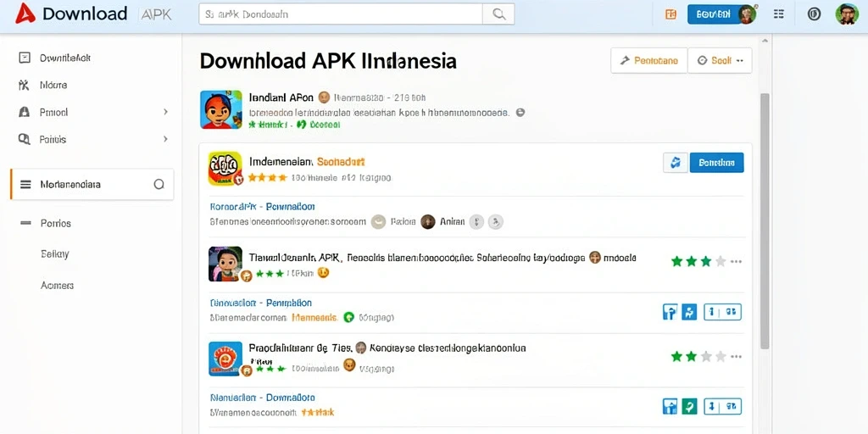This screenshot has width=868, height=434.
Task: Select the Porrios sidebar item
Action: click(56, 224)
